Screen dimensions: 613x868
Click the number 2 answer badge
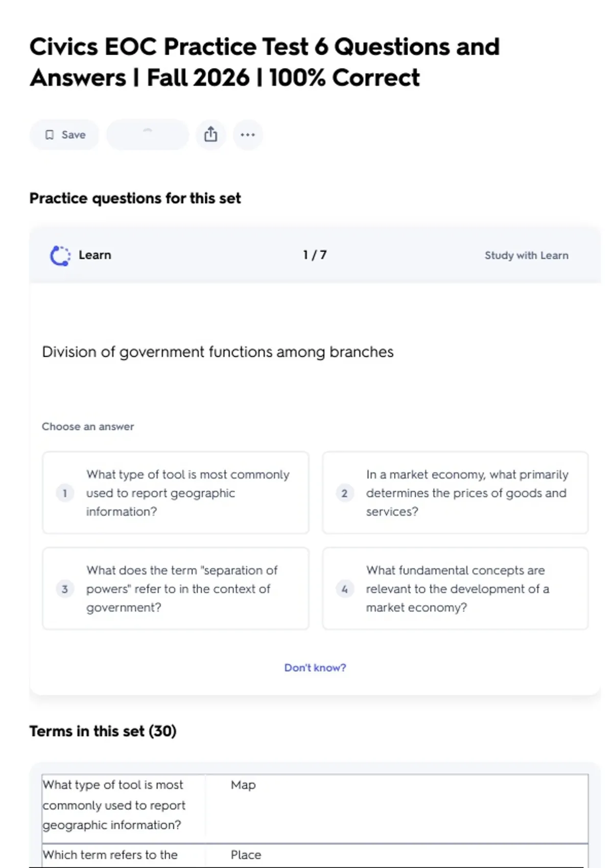coord(344,493)
